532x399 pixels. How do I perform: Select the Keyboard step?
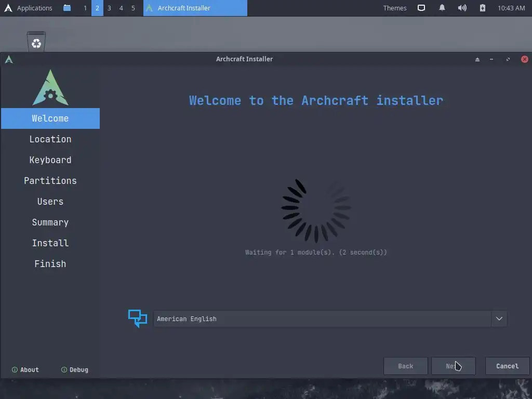(50, 160)
